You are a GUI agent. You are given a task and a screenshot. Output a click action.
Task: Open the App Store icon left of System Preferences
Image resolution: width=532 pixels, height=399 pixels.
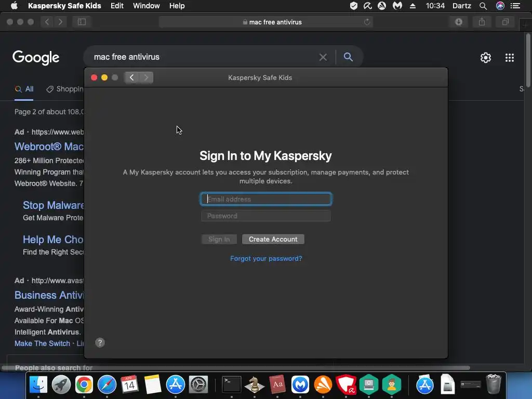[176, 384]
